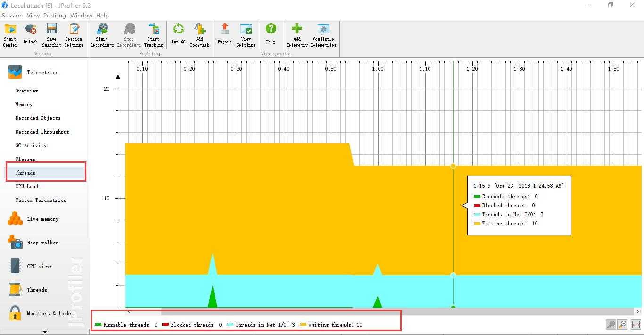Viewport: 644px width, 335px height.
Task: Select Custom Telemetries
Action: 41,200
